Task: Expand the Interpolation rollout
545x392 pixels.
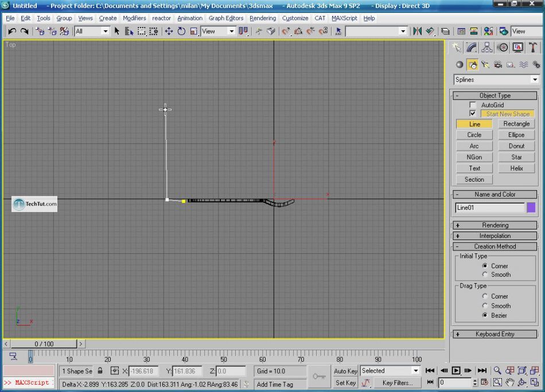Action: 495,236
